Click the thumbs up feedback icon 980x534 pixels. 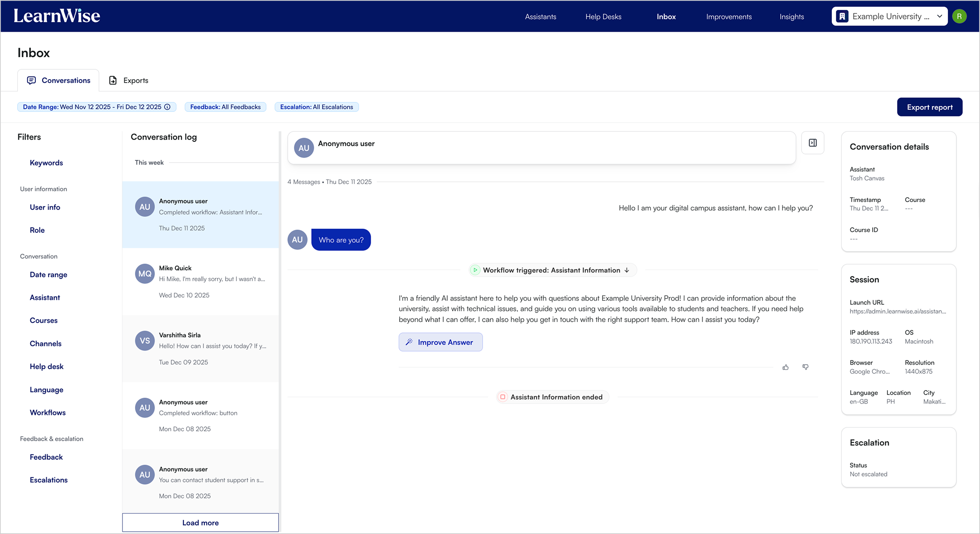coord(785,367)
